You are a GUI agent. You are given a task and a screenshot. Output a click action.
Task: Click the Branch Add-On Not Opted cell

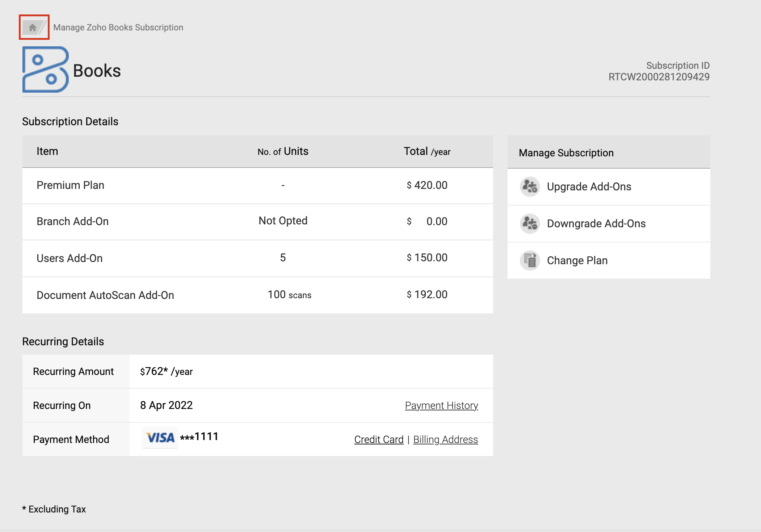[x=283, y=221]
